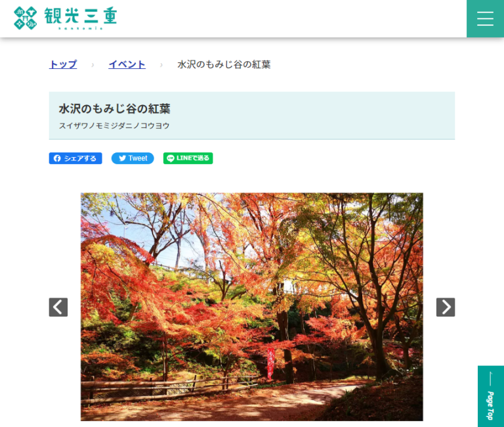The image size is (504, 427).
Task: Click the red banner in the photo
Action: 270,363
